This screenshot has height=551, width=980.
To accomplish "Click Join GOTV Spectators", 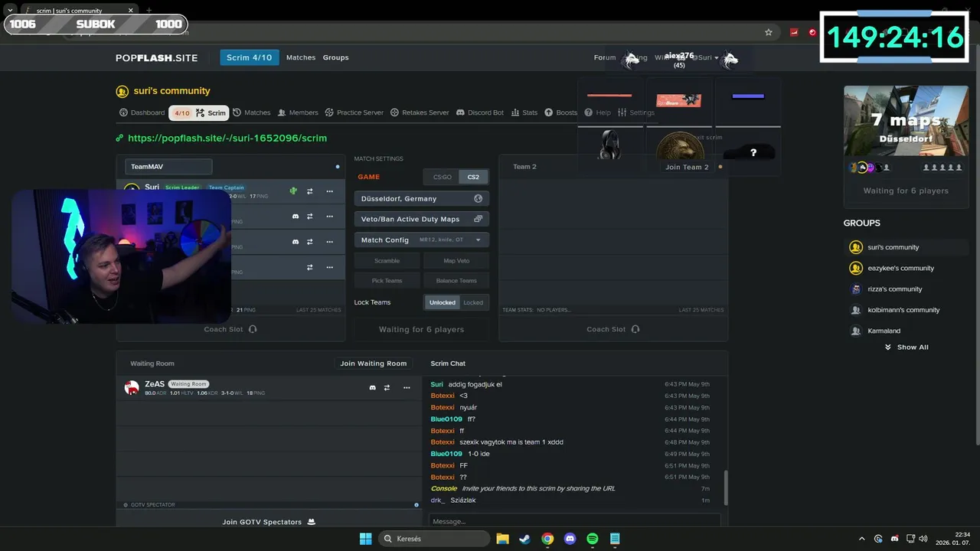I will 269,522.
